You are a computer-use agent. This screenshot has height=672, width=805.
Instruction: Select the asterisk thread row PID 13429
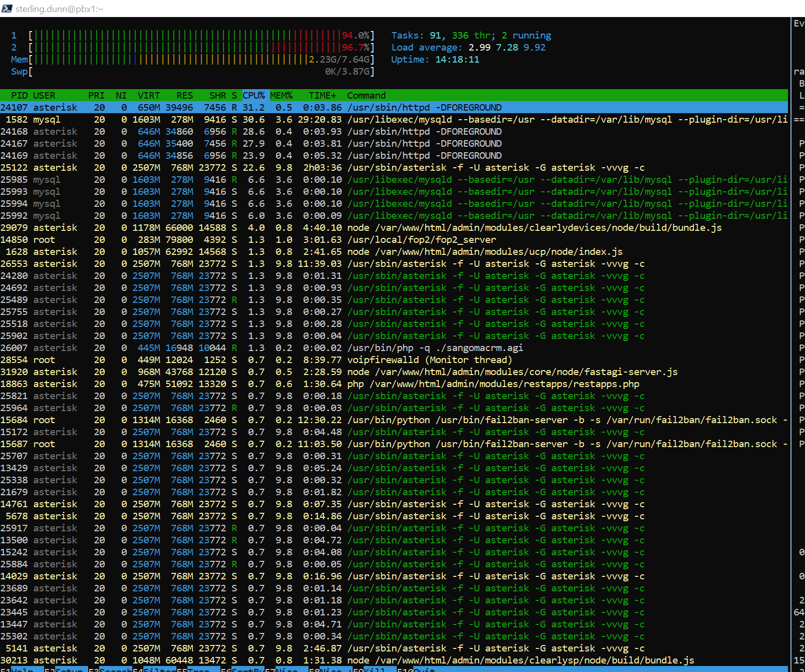pyautogui.click(x=394, y=468)
